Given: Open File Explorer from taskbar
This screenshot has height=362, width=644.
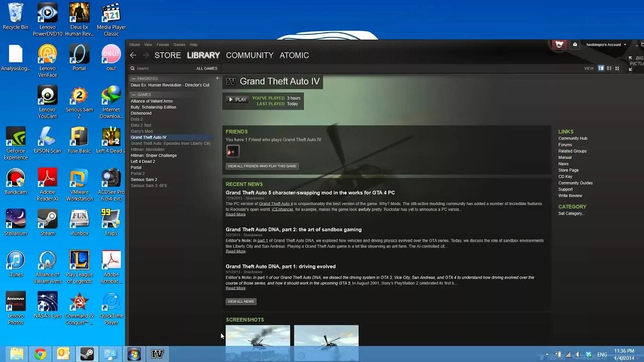Looking at the screenshot, I should click(17, 354).
